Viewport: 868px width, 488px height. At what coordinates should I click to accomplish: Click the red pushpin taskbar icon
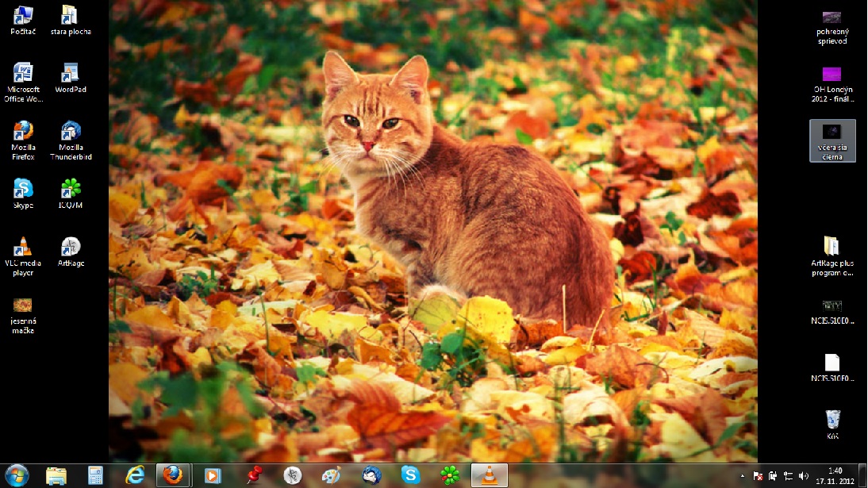coord(254,475)
